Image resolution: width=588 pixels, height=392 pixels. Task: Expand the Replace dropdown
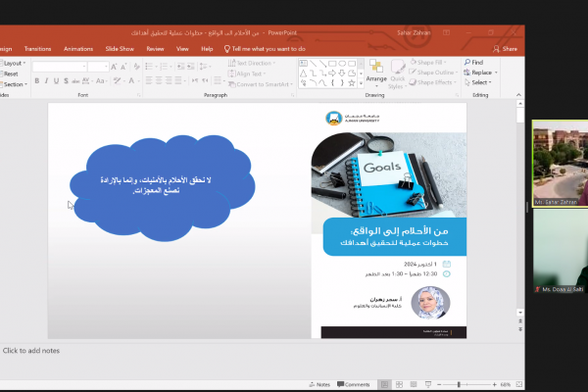pyautogui.click(x=497, y=73)
